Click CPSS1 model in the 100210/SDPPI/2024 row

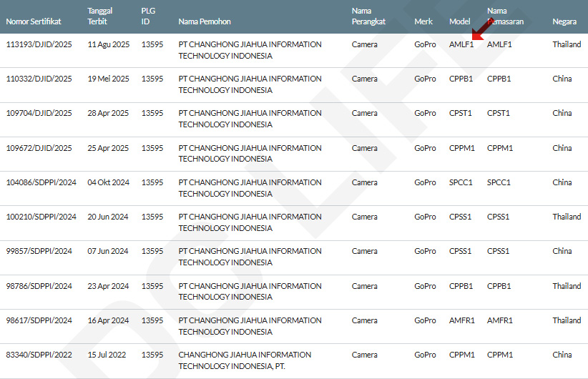click(460, 217)
